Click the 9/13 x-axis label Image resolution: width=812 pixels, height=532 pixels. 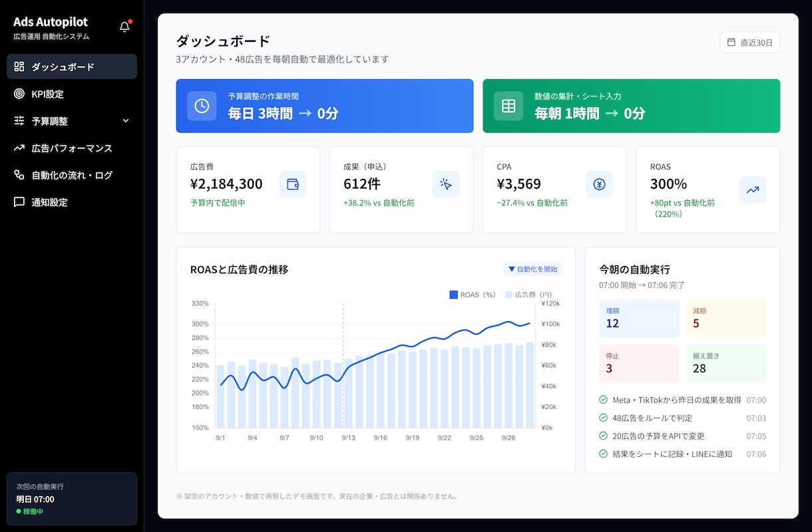pyautogui.click(x=348, y=438)
